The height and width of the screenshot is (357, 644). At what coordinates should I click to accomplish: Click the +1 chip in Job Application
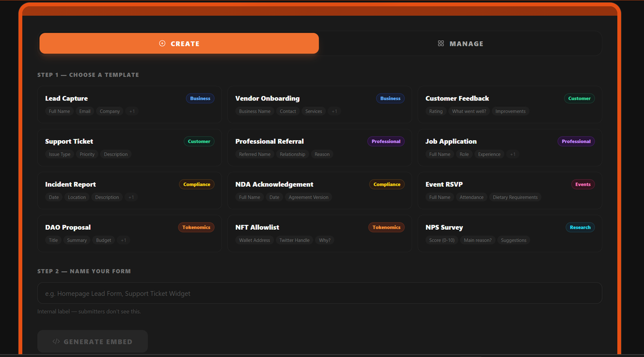(512, 154)
